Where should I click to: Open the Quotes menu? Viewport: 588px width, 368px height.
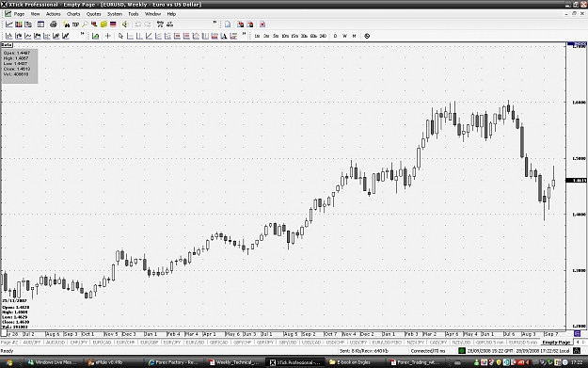[94, 14]
